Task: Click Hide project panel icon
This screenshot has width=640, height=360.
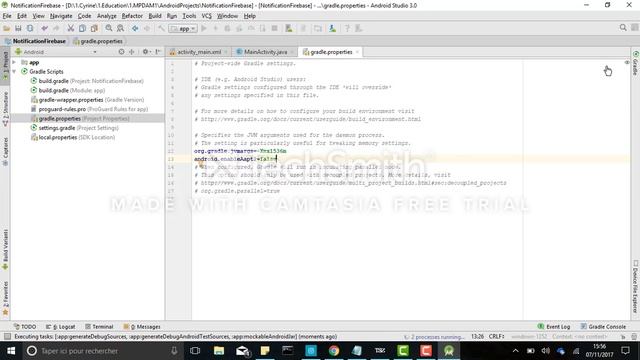Action: tap(158, 52)
